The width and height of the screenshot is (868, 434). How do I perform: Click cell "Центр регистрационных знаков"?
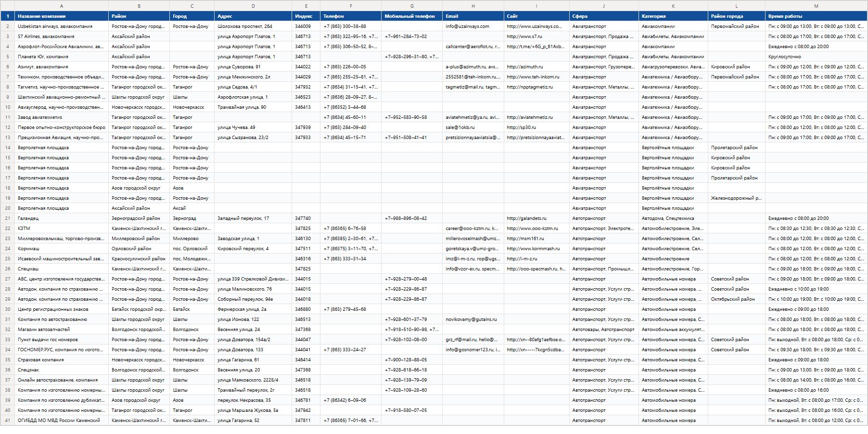(x=62, y=309)
